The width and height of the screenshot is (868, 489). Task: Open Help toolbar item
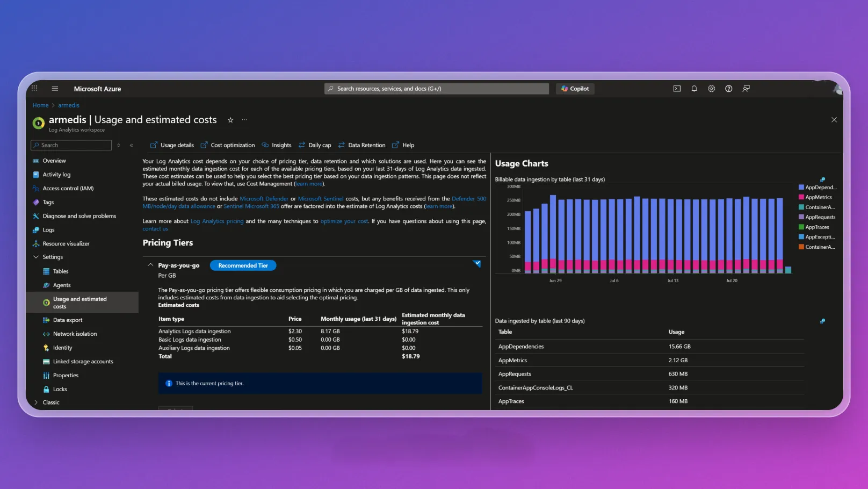[403, 145]
